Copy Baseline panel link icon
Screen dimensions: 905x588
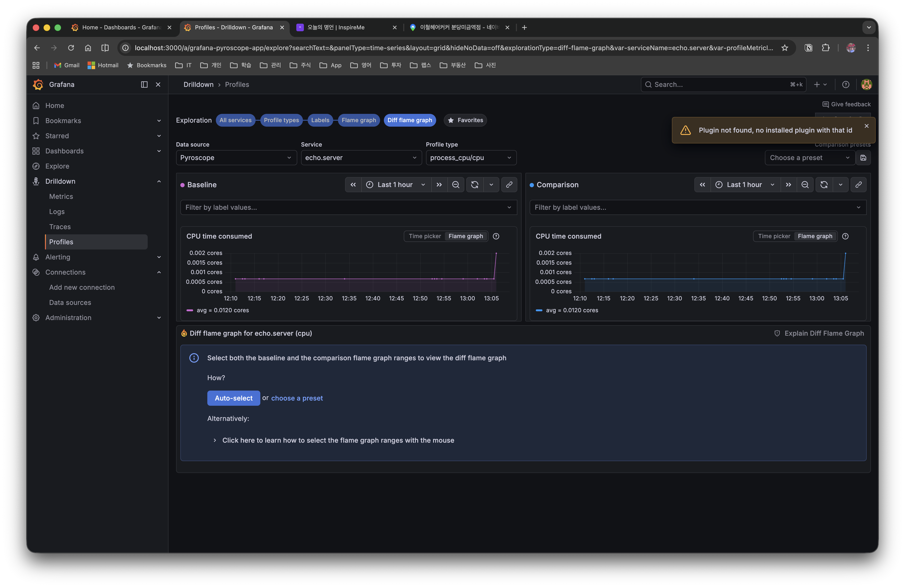coord(509,184)
